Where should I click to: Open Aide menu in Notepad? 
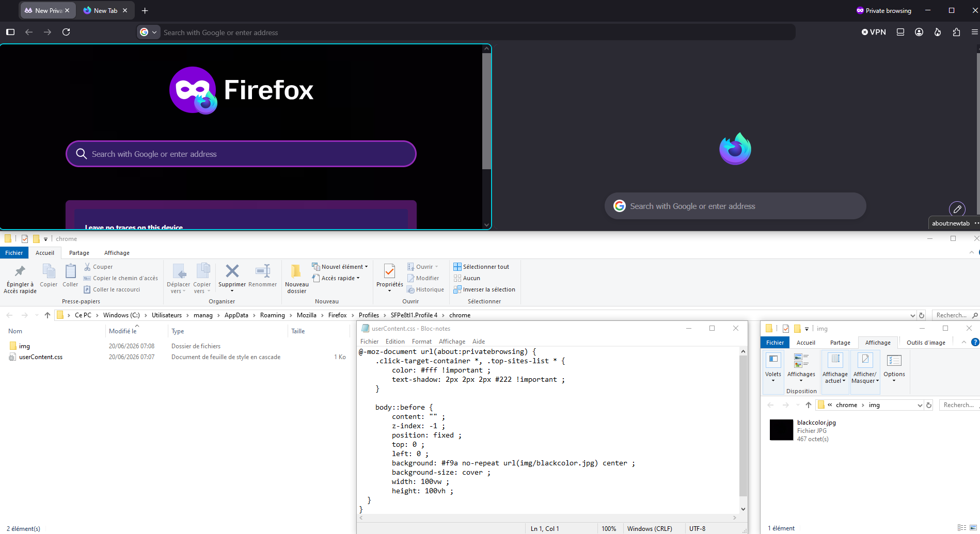(x=479, y=342)
